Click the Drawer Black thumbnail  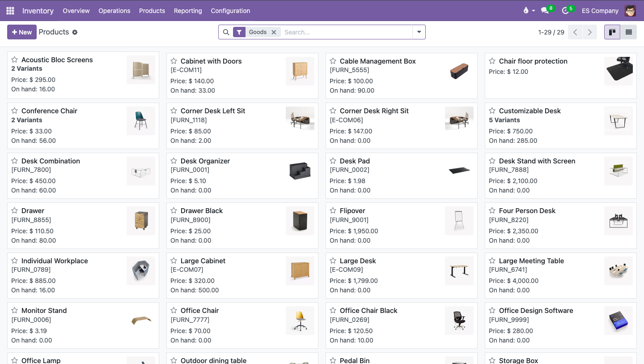coord(300,221)
